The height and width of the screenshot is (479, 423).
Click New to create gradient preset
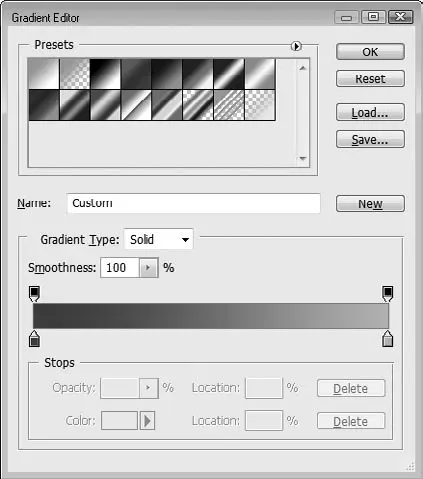[370, 204]
